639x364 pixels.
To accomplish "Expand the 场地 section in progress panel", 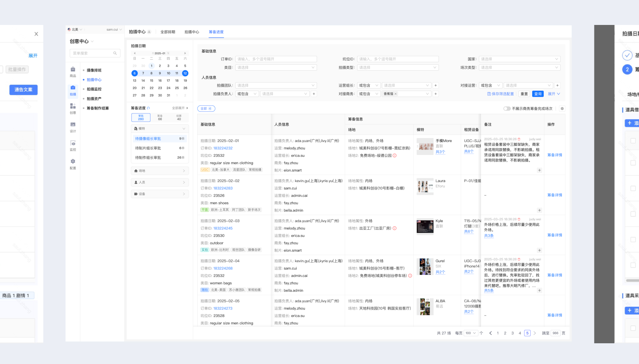I will 160,171.
